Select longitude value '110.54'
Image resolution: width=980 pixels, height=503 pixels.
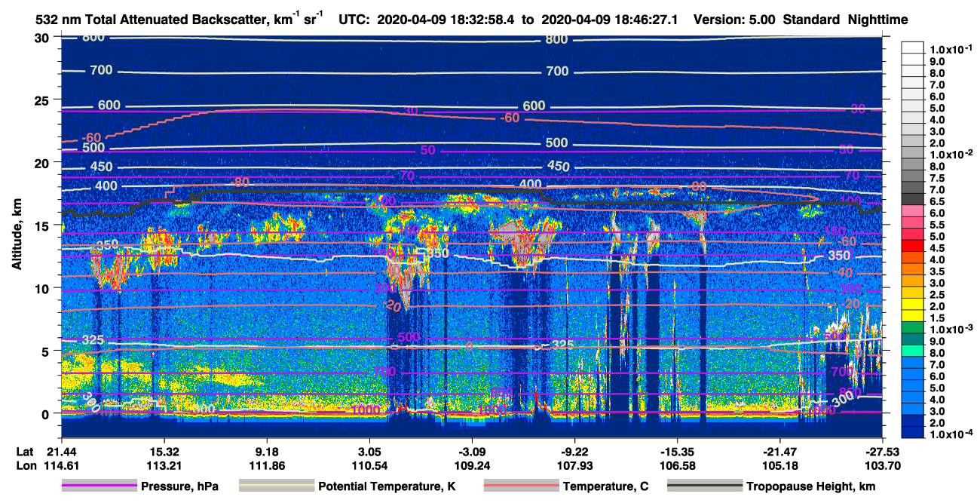click(x=369, y=465)
